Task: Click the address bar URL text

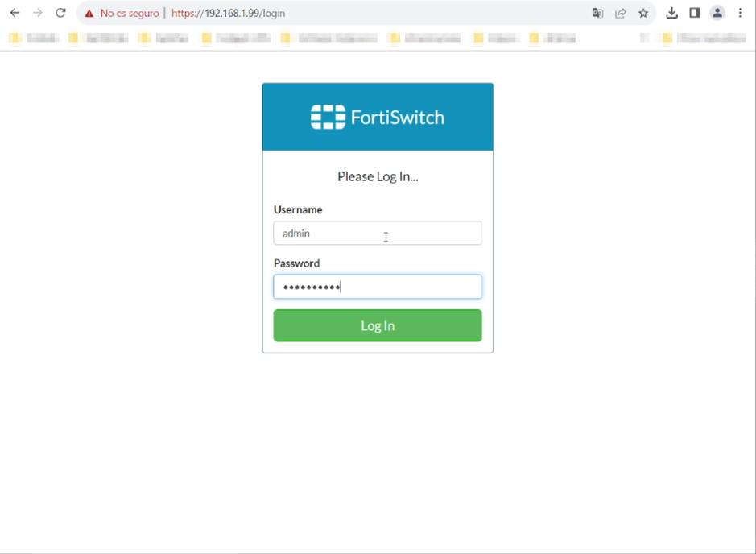Action: click(x=228, y=13)
